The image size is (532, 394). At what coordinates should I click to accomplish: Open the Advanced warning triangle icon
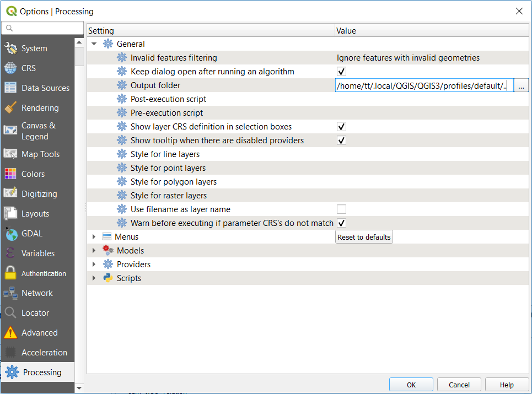click(x=11, y=333)
